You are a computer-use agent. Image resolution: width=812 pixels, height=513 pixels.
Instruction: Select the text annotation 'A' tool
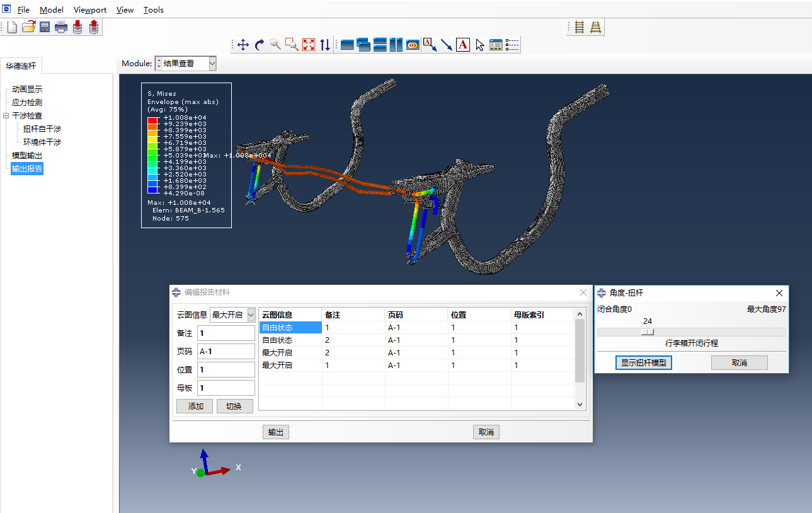point(463,45)
